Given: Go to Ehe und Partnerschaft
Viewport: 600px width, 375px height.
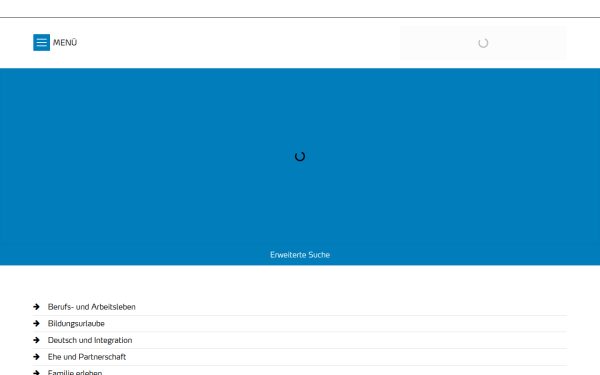Looking at the screenshot, I should point(87,357).
